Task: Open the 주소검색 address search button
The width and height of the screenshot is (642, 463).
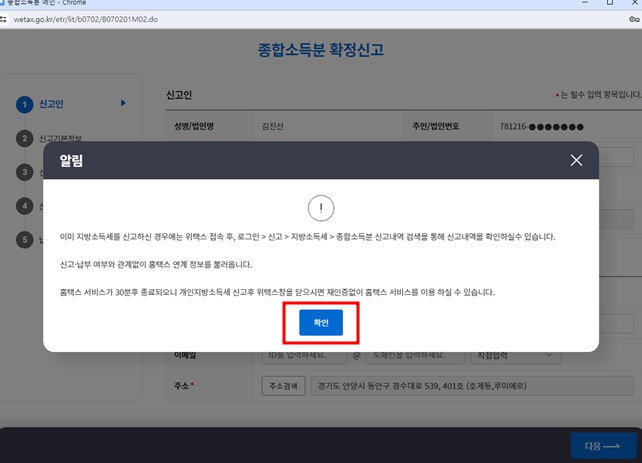Action: [x=283, y=386]
